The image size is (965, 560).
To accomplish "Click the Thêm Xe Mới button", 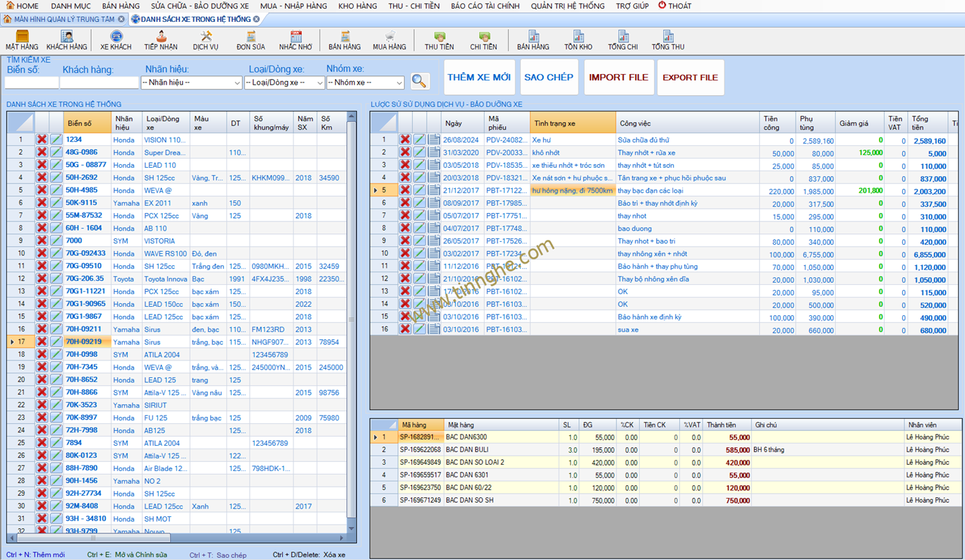I will 479,78.
